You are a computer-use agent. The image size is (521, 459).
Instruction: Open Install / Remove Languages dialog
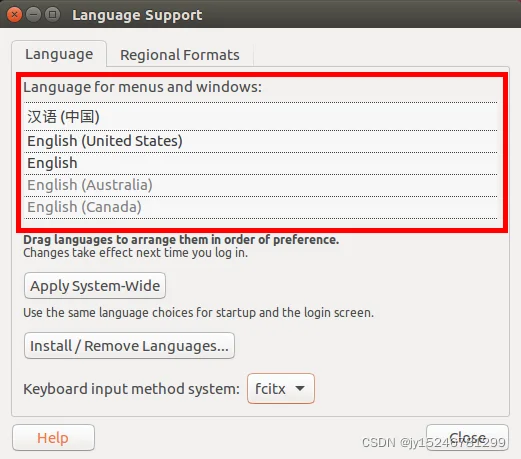tap(129, 346)
